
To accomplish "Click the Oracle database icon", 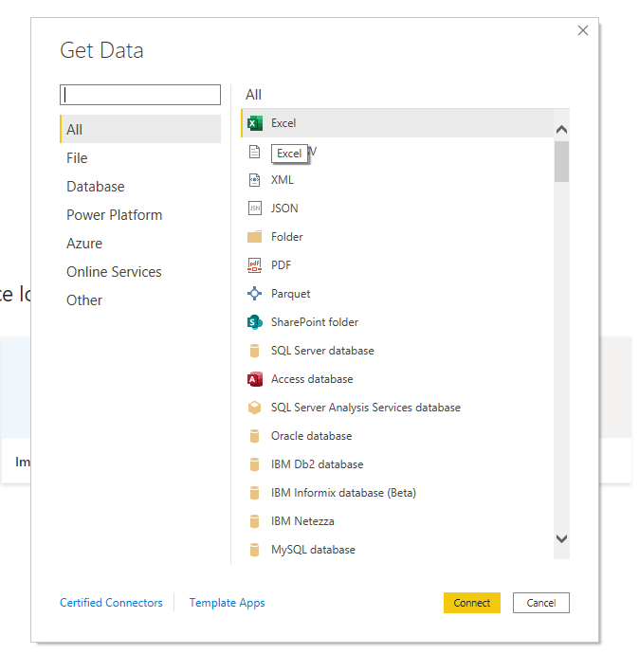I will (x=255, y=436).
